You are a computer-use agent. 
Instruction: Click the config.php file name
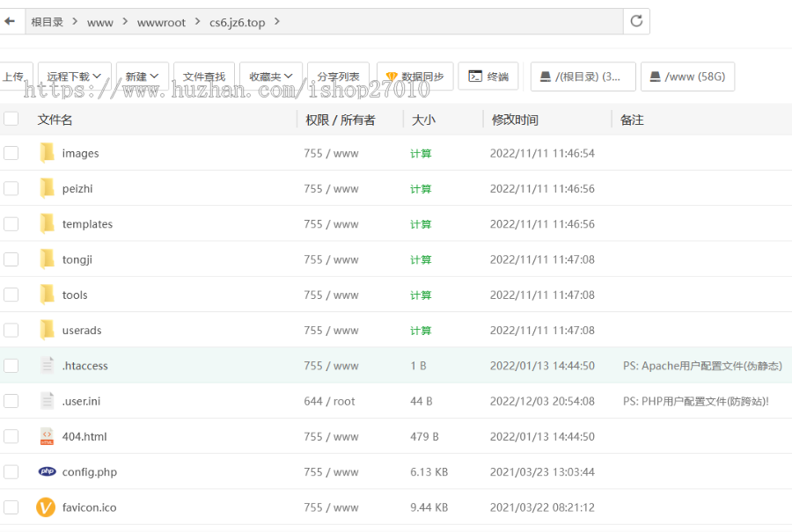[x=90, y=472]
